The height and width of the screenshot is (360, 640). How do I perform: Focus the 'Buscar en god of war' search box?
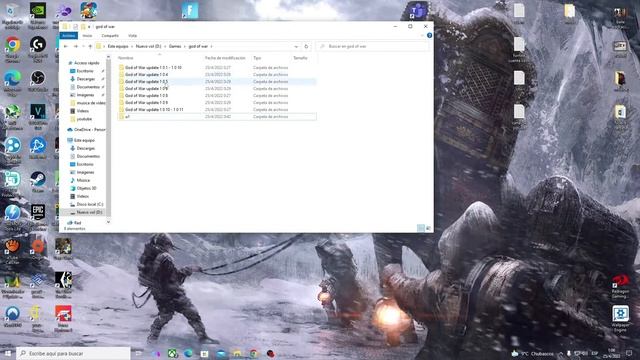point(372,47)
